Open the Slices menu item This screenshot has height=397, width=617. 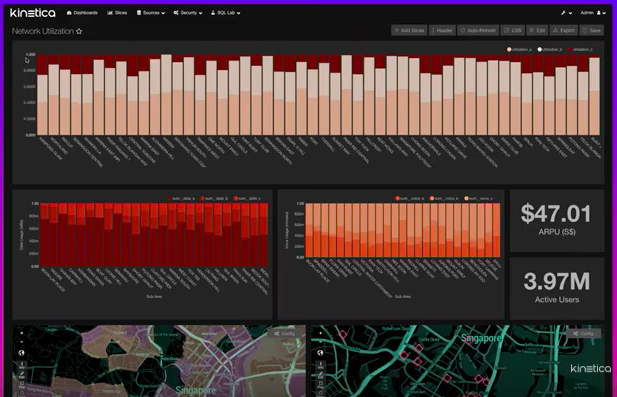point(117,13)
